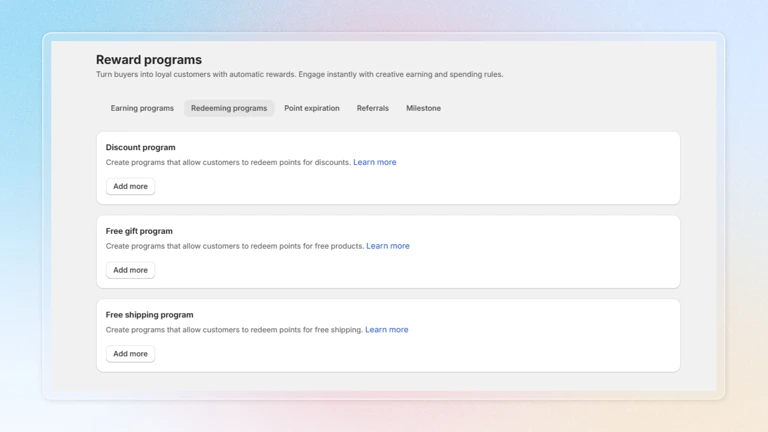Screen dimensions: 768x432
Task: Open Learn more link for Free gift program
Action: [x=387, y=246]
